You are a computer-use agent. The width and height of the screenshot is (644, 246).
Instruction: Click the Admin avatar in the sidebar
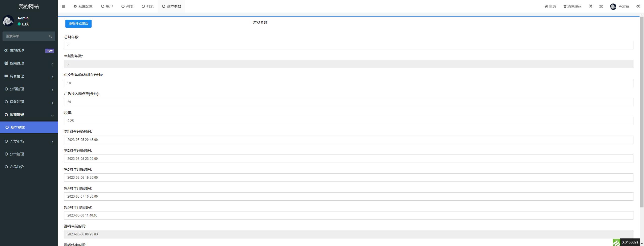(8, 21)
